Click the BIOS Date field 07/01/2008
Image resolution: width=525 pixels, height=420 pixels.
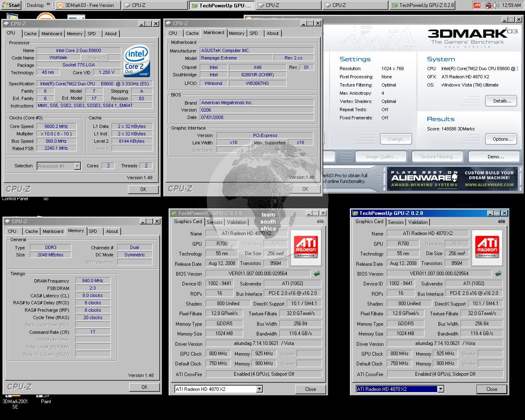click(257, 117)
